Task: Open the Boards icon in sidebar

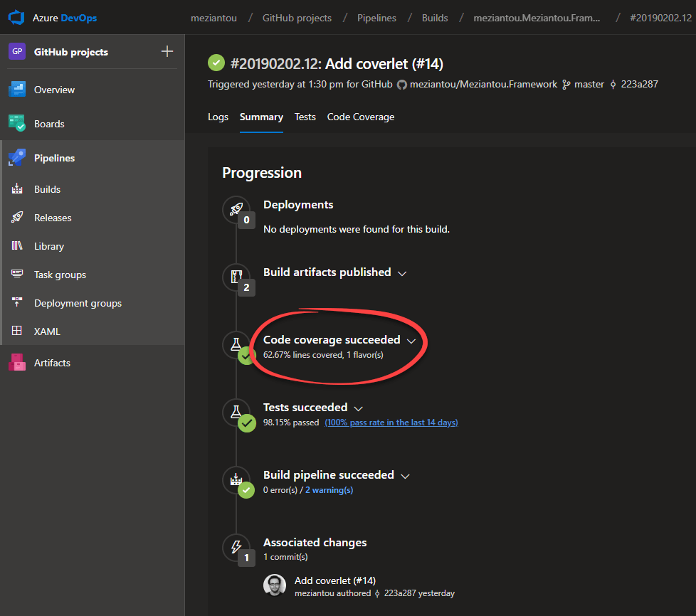Action: click(x=17, y=124)
